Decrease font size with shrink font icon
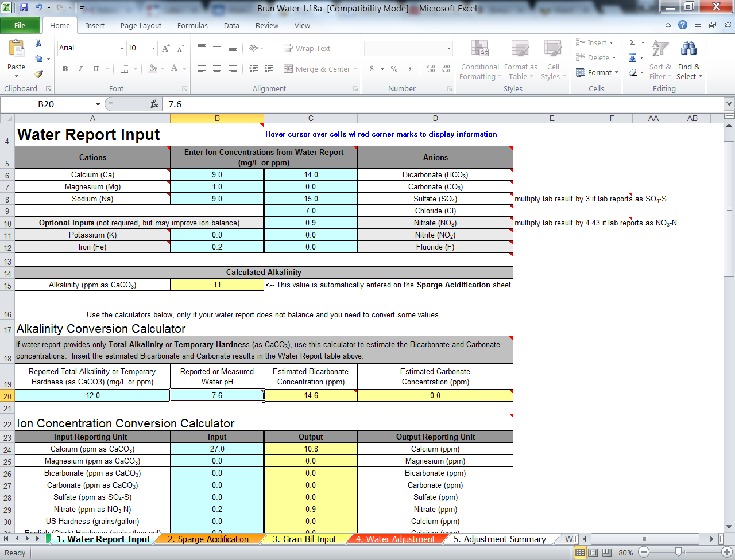 pyautogui.click(x=180, y=48)
